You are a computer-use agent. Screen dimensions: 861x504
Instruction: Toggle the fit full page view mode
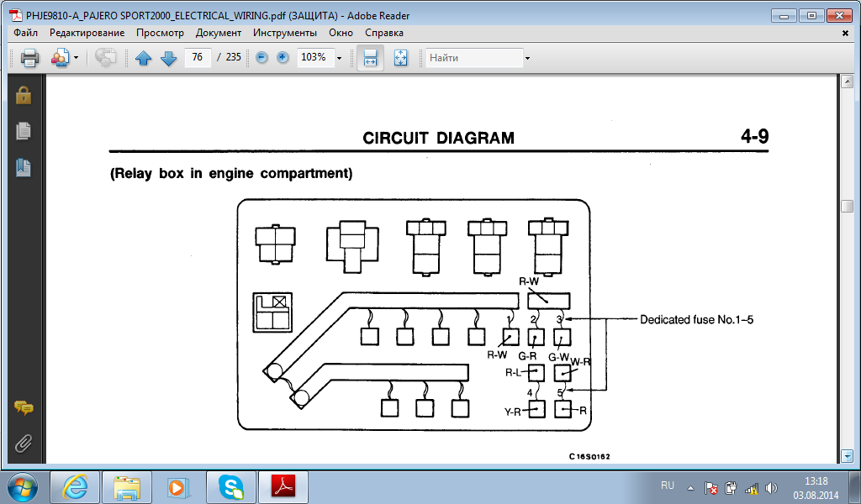point(400,58)
